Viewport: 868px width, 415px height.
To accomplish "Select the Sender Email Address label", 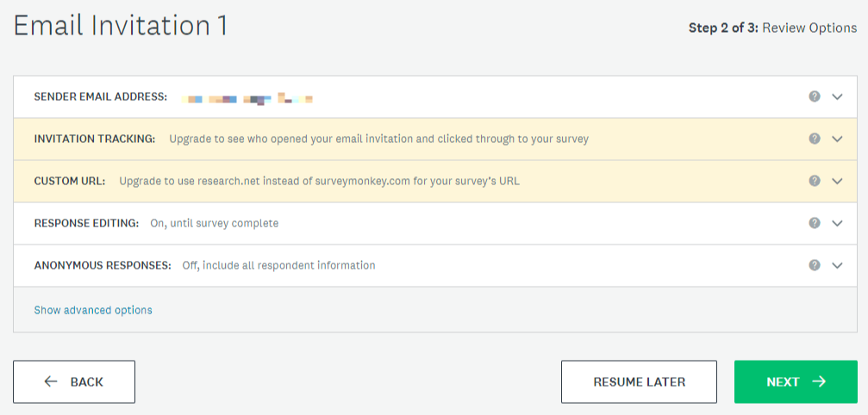I will point(101,96).
